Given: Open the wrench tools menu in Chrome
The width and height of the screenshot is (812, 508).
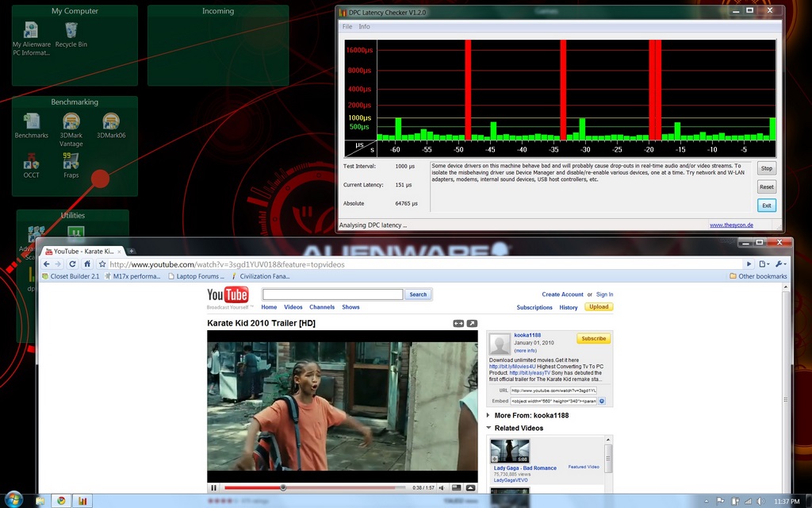Looking at the screenshot, I should (x=781, y=264).
